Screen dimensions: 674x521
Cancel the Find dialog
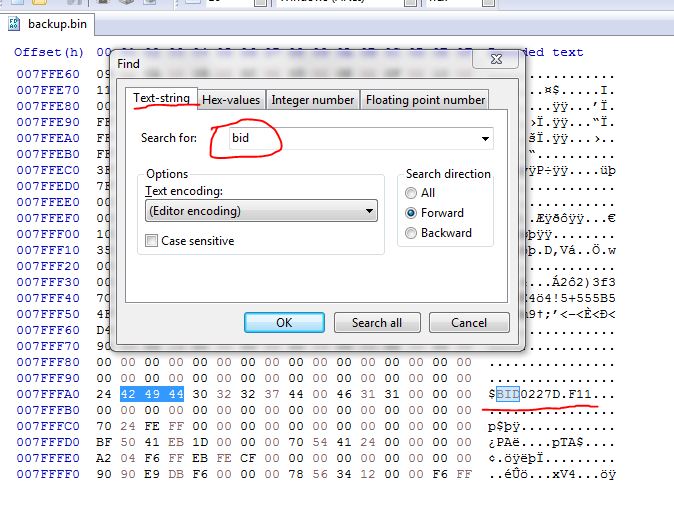(469, 322)
